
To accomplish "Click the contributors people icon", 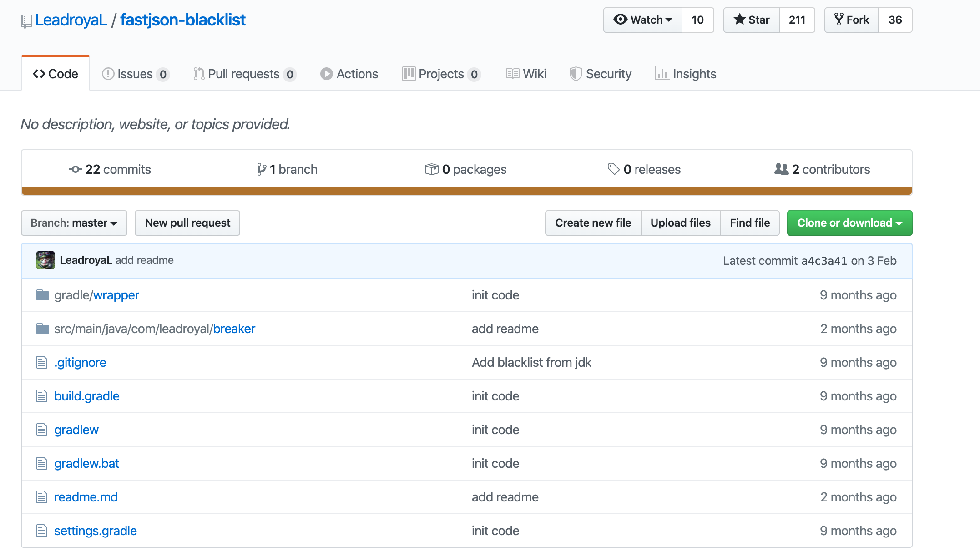I will pyautogui.click(x=781, y=169).
